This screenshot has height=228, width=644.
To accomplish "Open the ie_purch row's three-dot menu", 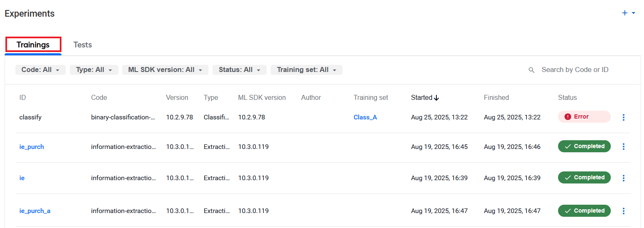I will (x=623, y=146).
